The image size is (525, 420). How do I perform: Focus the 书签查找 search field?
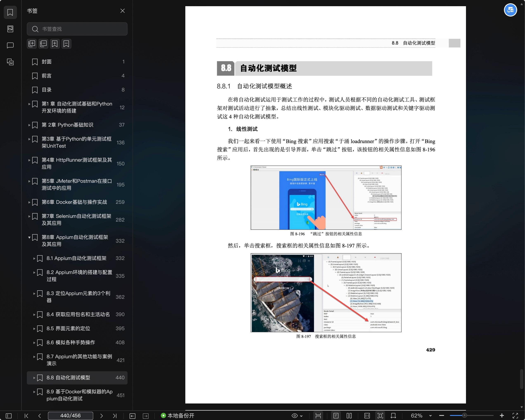pyautogui.click(x=77, y=29)
